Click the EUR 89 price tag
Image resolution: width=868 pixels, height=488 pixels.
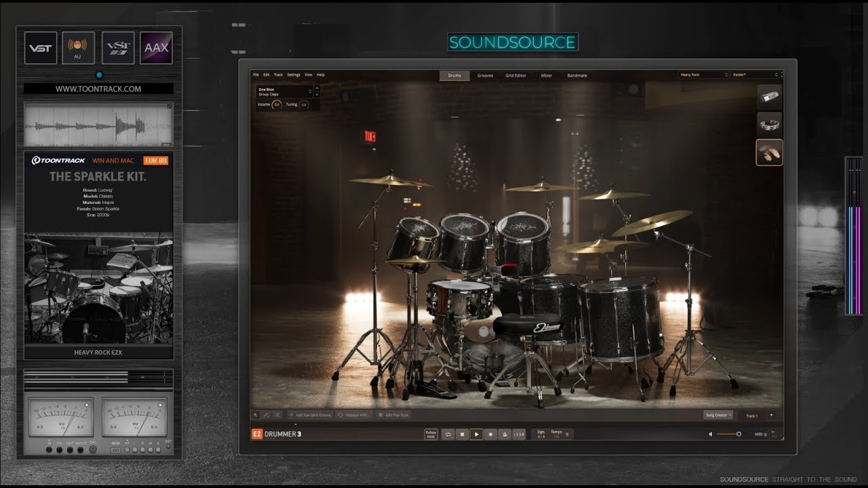[156, 161]
